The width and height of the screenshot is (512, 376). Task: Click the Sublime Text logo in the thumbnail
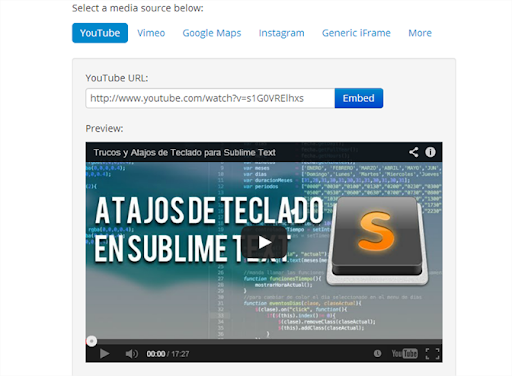pyautogui.click(x=377, y=241)
